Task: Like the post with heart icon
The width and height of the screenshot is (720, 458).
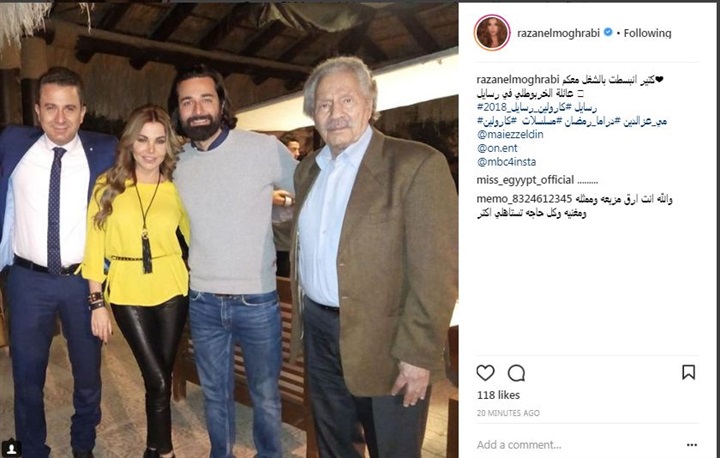Action: (485, 373)
